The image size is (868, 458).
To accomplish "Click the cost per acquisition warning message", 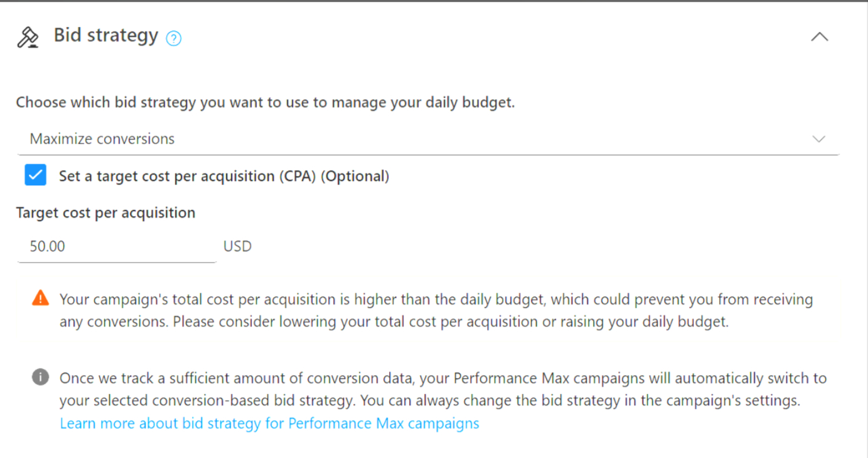I will click(x=436, y=310).
